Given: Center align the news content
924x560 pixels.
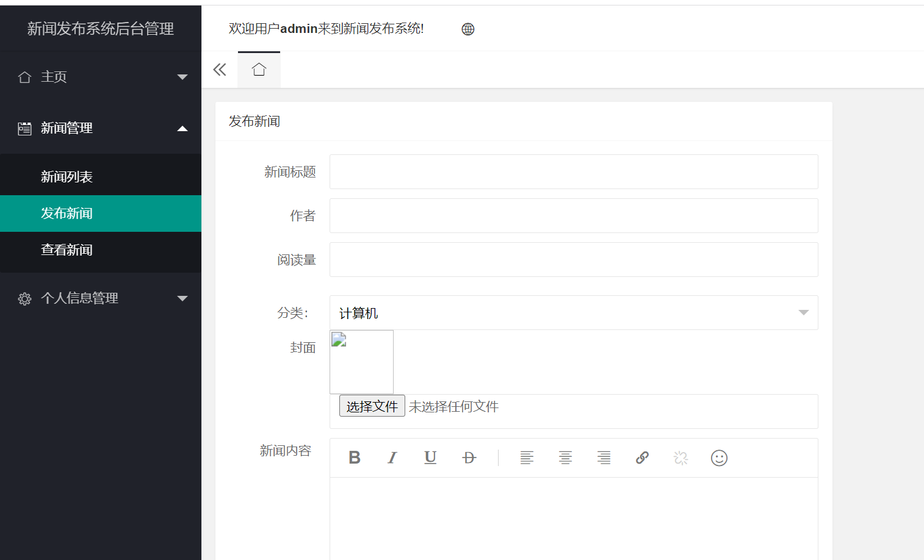Looking at the screenshot, I should coord(565,458).
